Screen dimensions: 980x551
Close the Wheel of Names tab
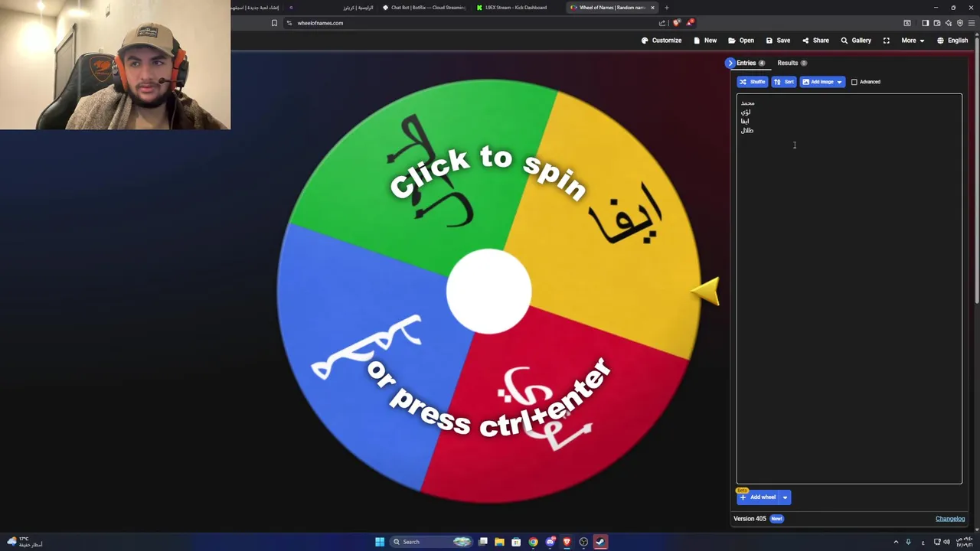652,8
